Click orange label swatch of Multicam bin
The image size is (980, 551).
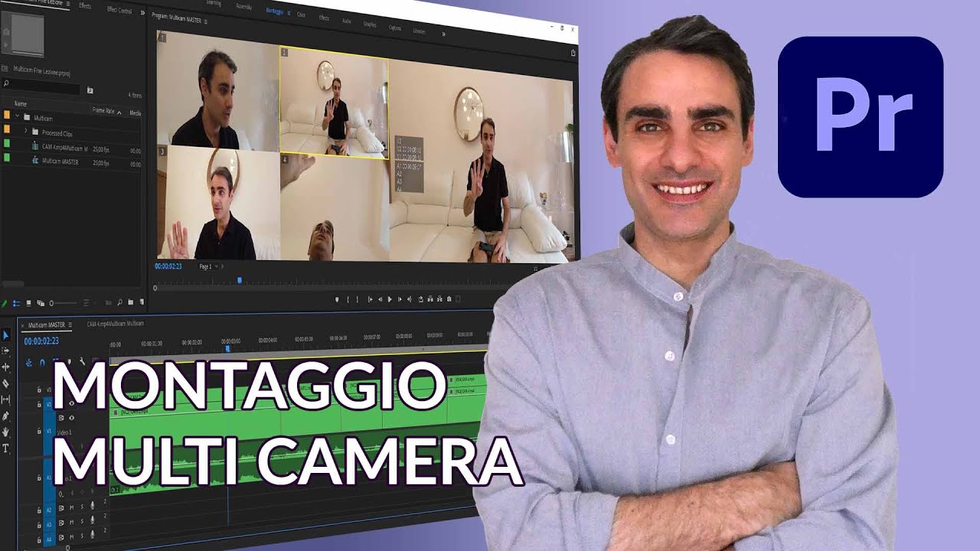[x=7, y=115]
